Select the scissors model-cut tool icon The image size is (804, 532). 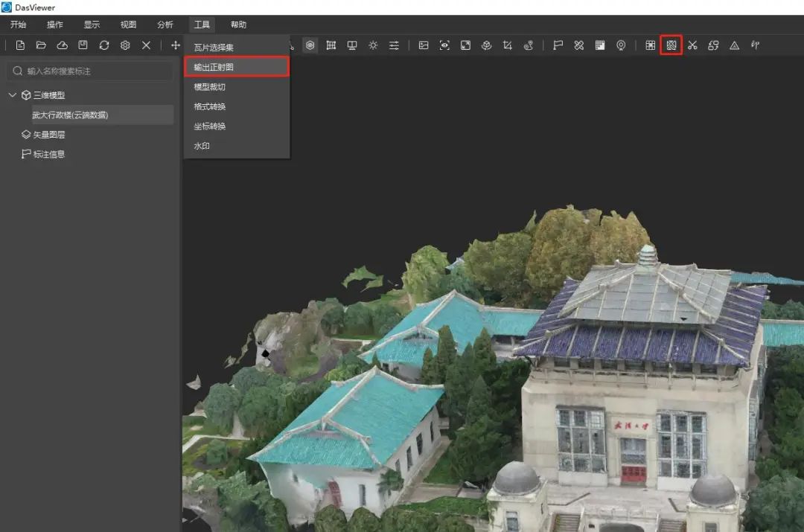(692, 45)
